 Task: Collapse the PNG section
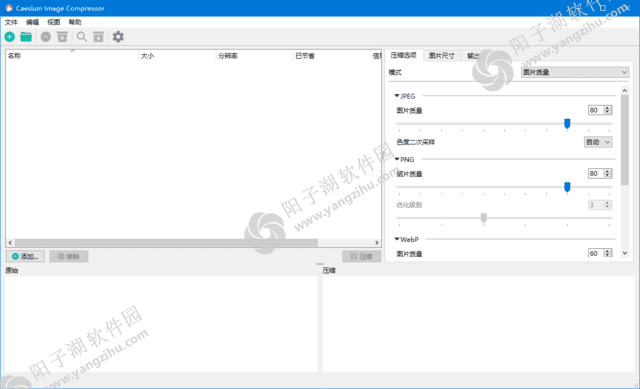(x=397, y=159)
